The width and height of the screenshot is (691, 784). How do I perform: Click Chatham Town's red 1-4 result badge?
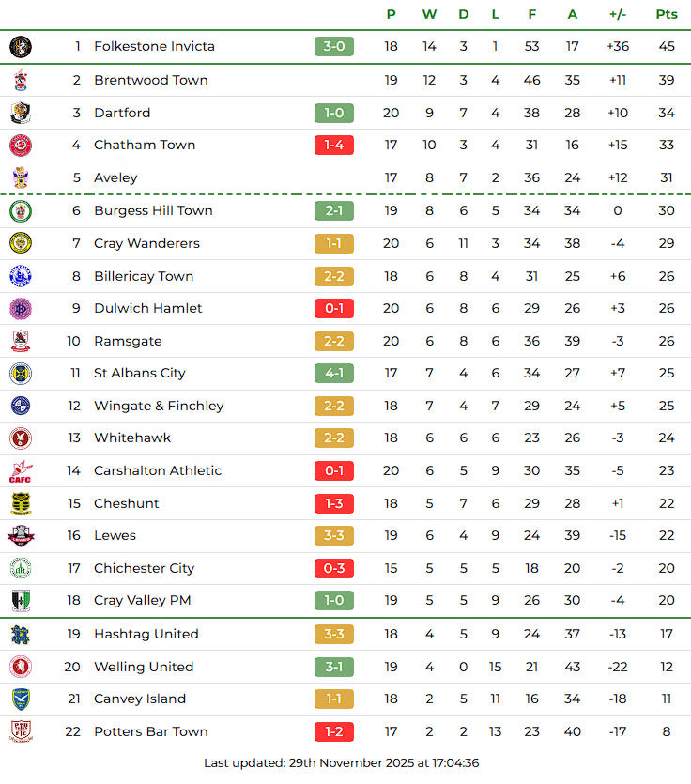[x=334, y=145]
